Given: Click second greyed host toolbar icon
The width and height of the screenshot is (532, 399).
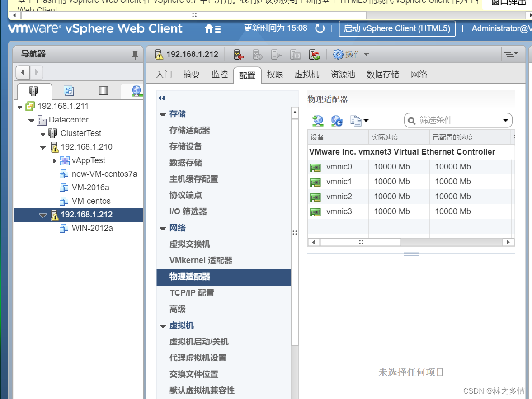Looking at the screenshot, I should coord(258,54).
